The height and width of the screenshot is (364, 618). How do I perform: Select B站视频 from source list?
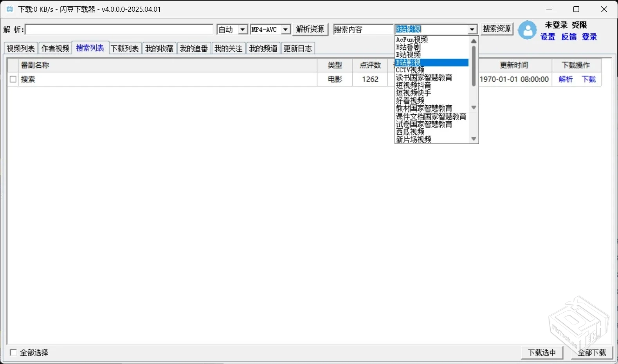[x=408, y=55]
